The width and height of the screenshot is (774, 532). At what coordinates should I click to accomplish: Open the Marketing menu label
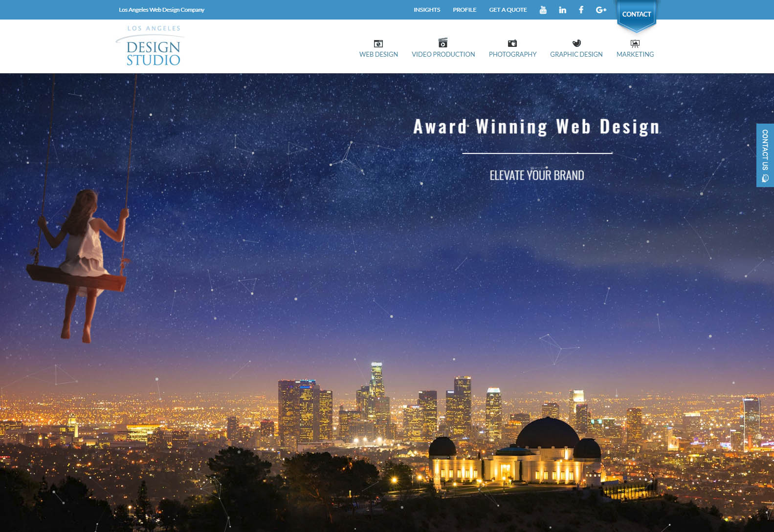(635, 54)
